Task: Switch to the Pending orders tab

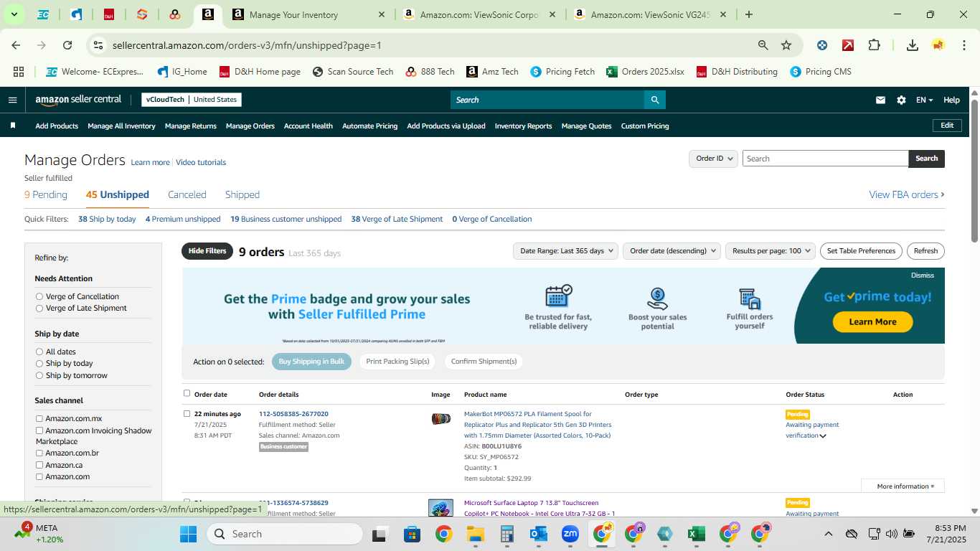Action: (x=46, y=194)
